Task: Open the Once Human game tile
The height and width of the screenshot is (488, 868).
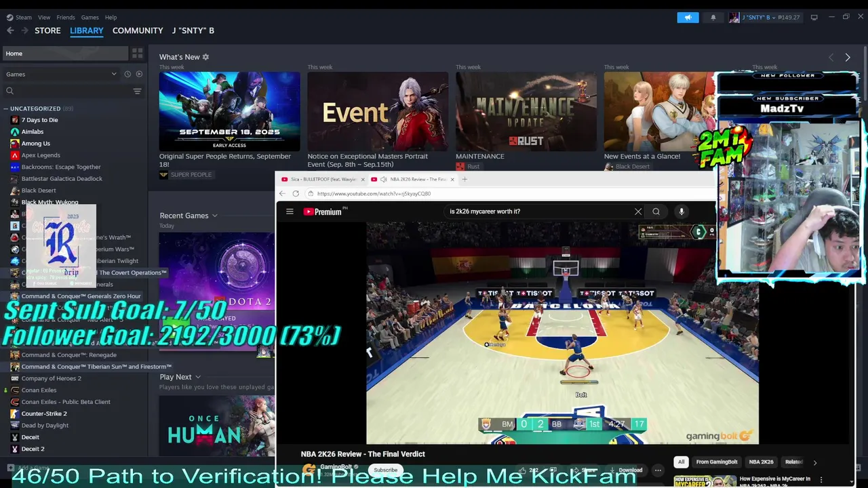Action: pos(217,426)
